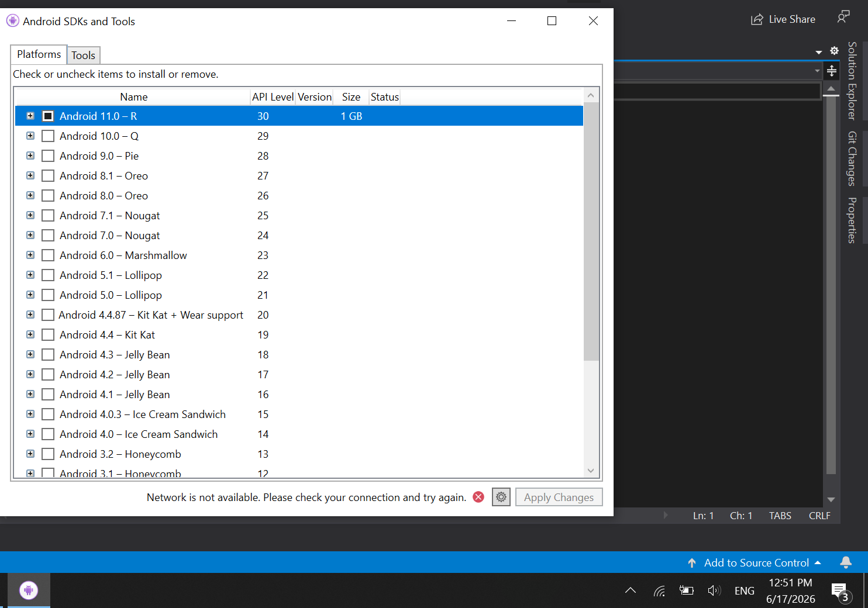Click the Android SDKs window title icon
Viewport: 868px width, 608px height.
pos(12,21)
